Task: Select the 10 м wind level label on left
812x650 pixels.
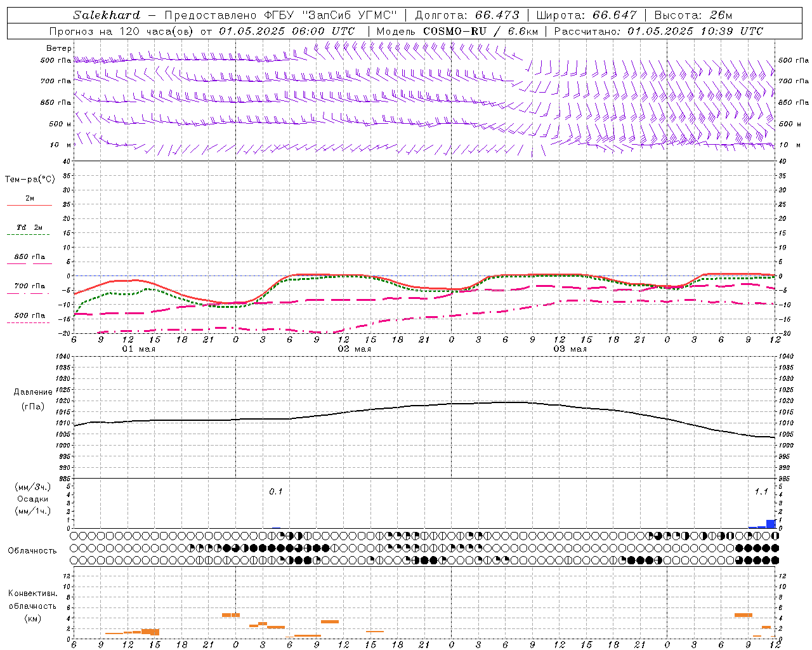Action: pos(60,145)
